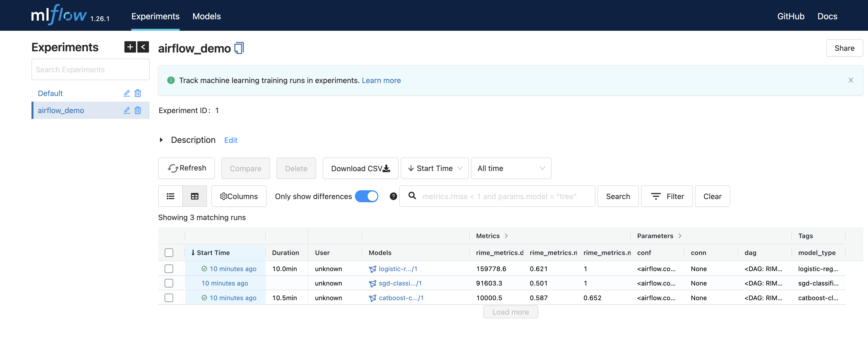The width and height of the screenshot is (868, 339).
Task: Click the Columns settings icon
Action: [224, 196]
